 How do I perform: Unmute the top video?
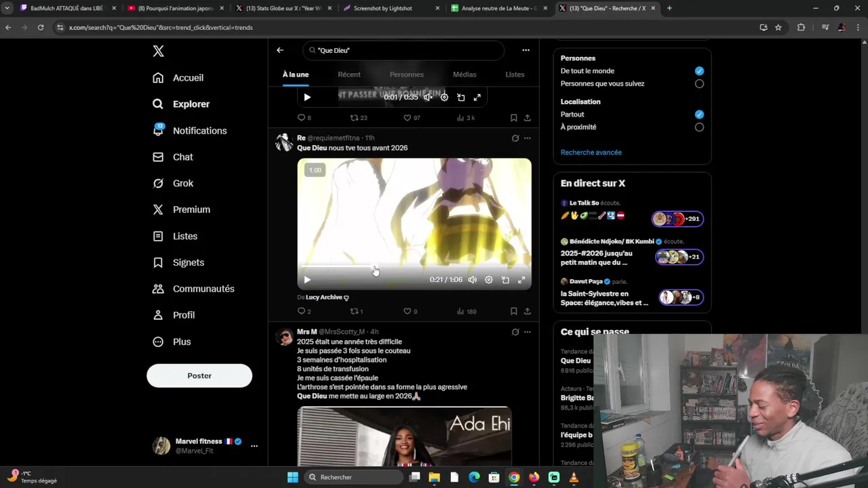428,98
